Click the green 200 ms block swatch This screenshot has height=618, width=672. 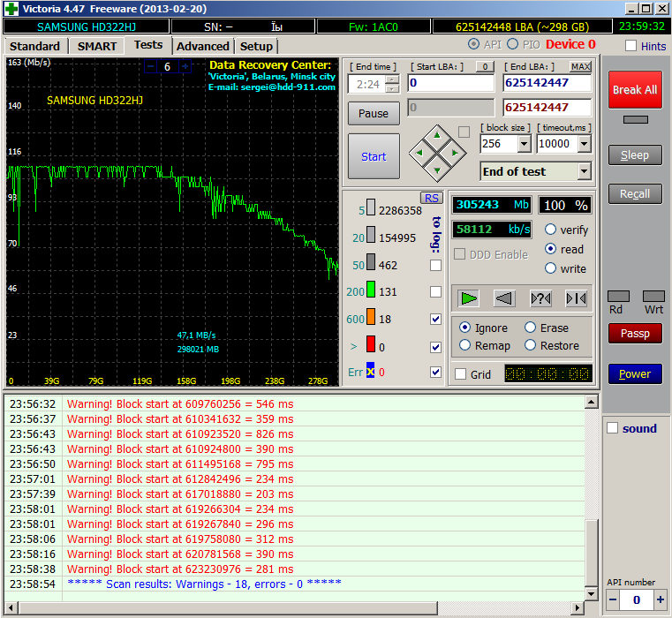pos(371,290)
